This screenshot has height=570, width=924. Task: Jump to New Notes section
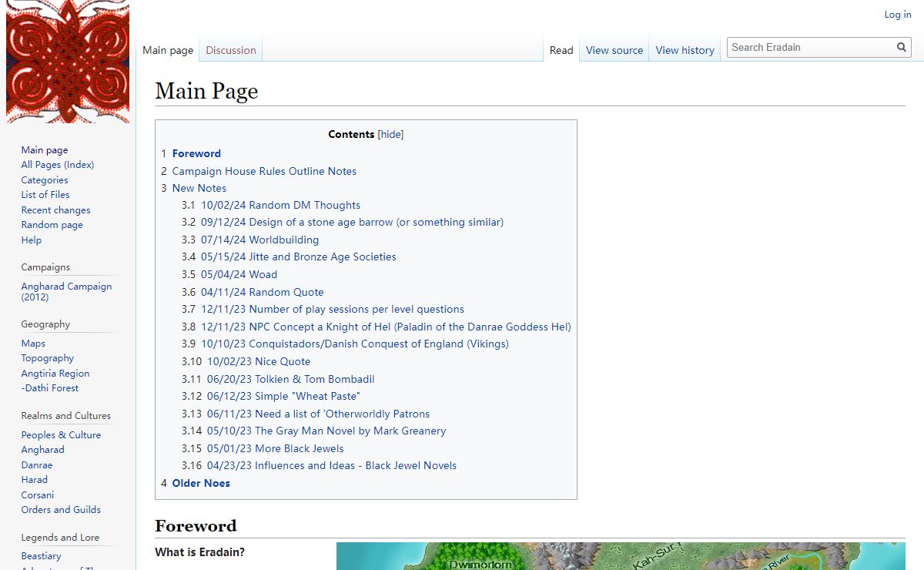pyautogui.click(x=199, y=188)
